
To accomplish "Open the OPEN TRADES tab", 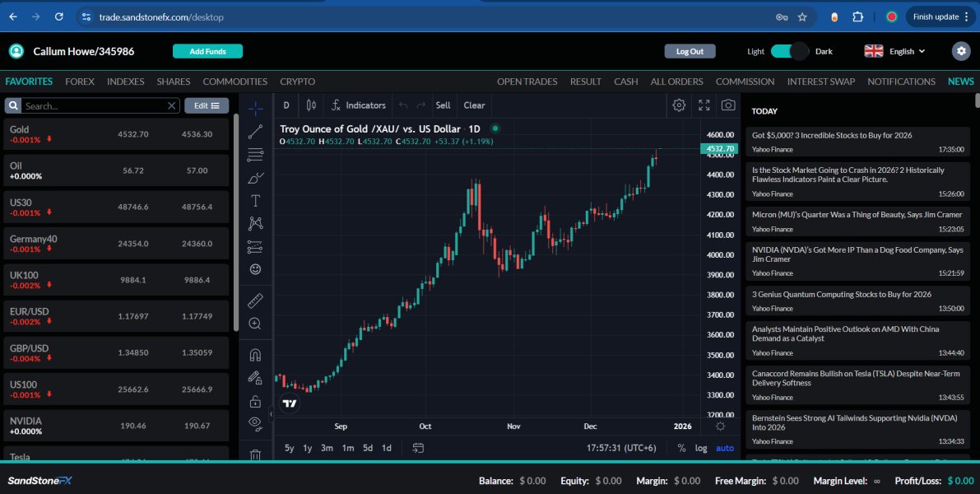I will (527, 82).
